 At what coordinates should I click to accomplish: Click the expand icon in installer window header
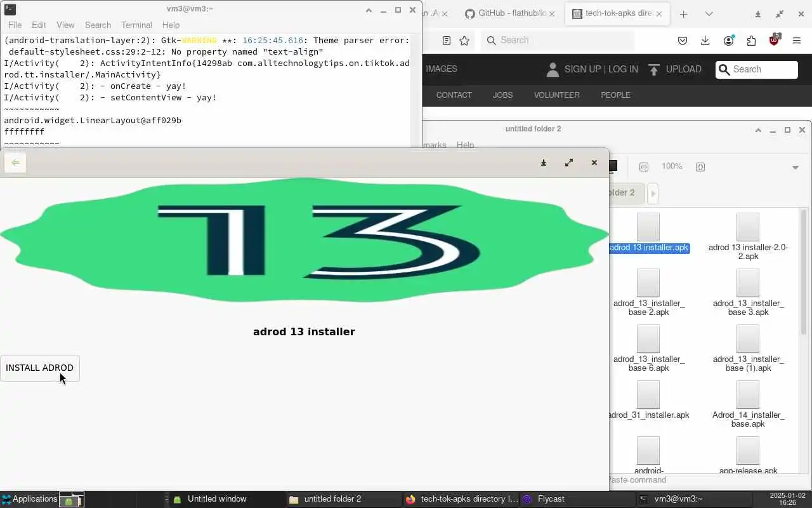(569, 163)
